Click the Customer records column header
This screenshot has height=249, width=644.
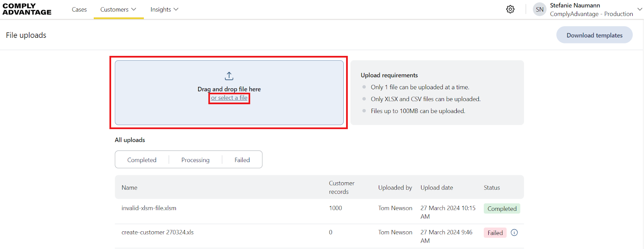pos(342,187)
